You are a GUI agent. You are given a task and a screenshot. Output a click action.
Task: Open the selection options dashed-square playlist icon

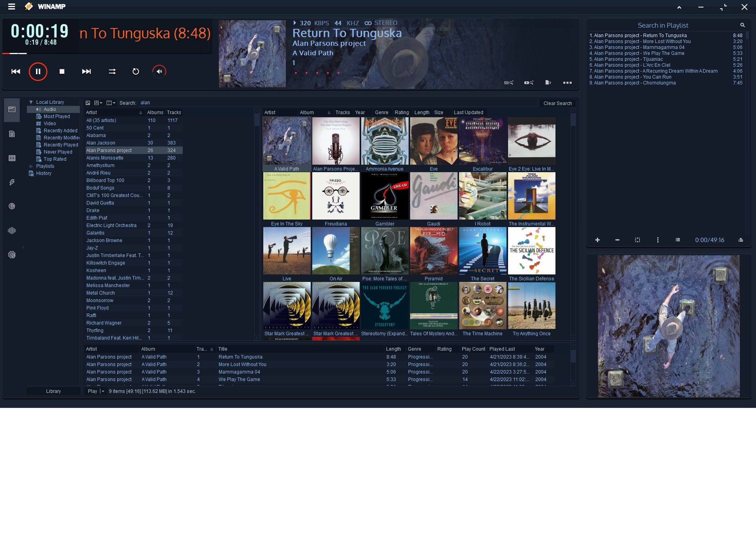[x=638, y=240]
